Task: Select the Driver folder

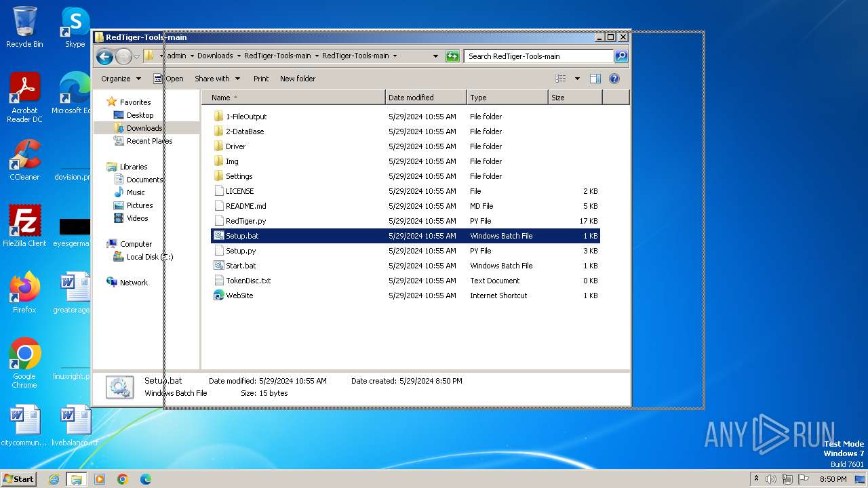Action: tap(235, 146)
